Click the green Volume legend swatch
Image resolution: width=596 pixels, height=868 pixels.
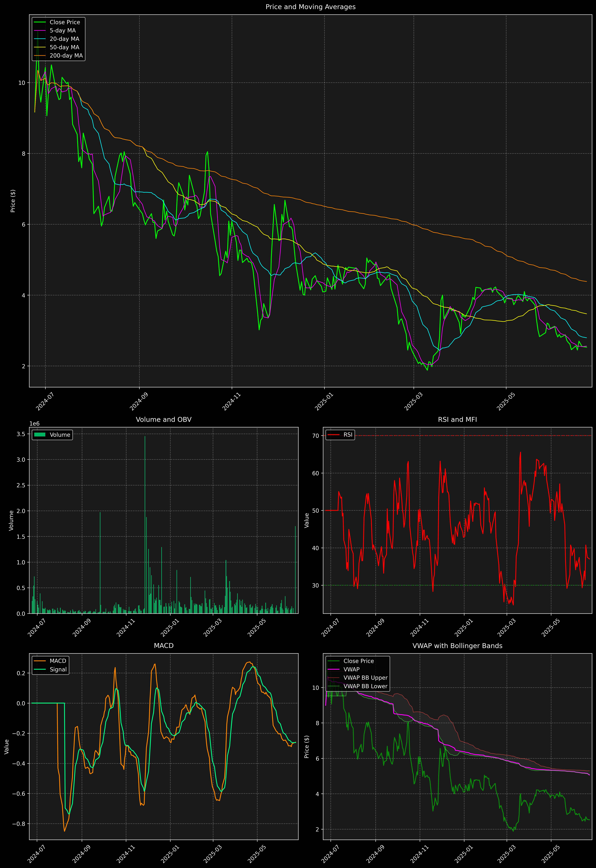pyautogui.click(x=40, y=435)
